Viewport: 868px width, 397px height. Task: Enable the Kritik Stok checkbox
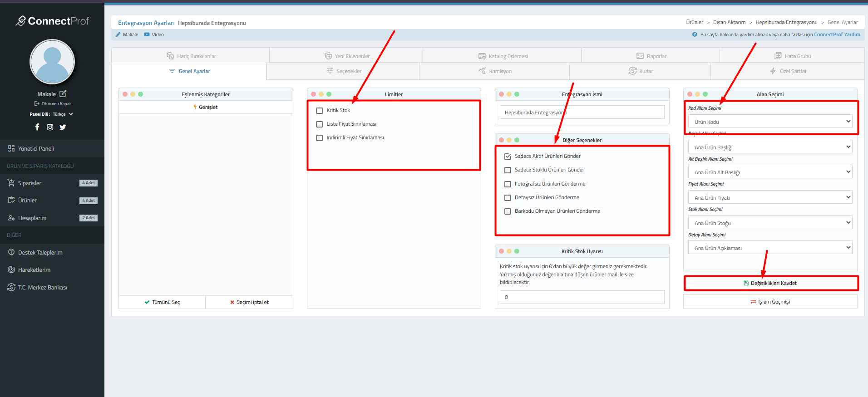point(320,111)
